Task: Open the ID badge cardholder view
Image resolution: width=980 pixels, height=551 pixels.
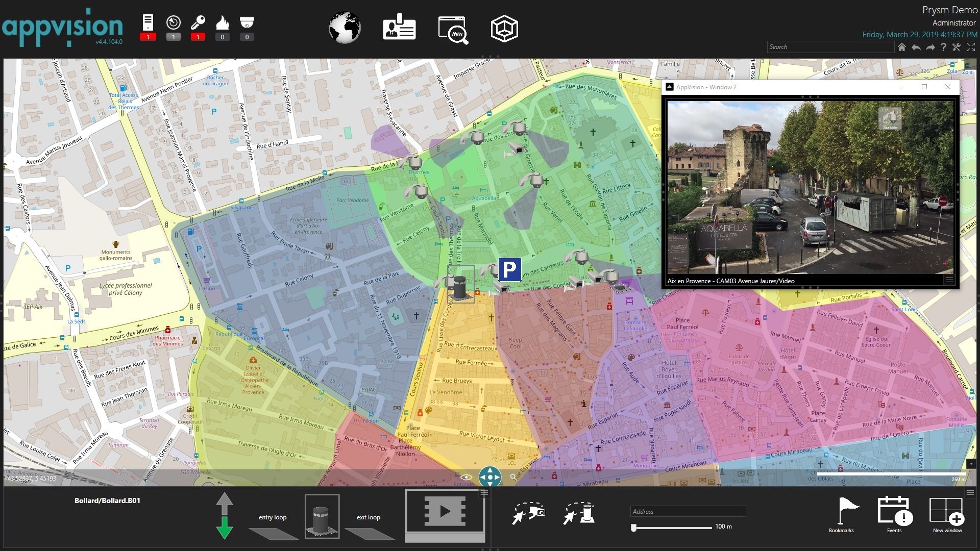Action: (399, 28)
